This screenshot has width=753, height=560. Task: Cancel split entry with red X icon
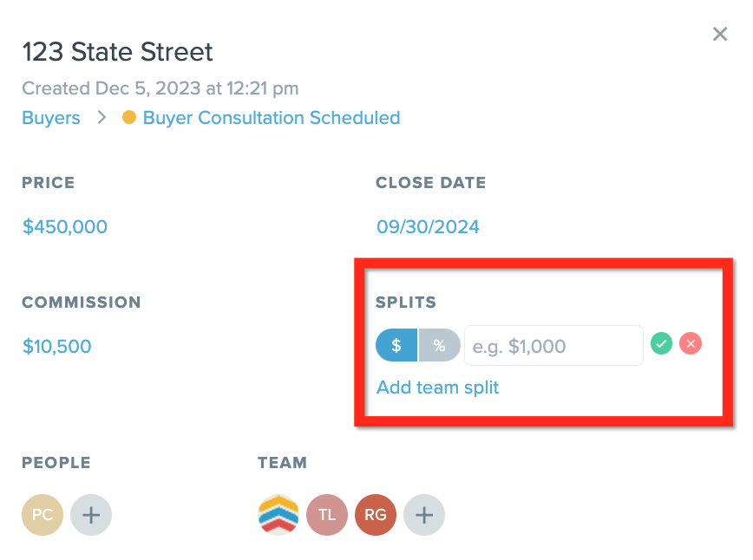tap(691, 343)
